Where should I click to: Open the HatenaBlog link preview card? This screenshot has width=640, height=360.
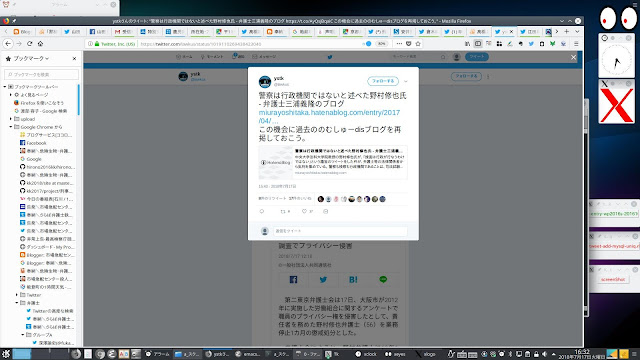point(333,162)
